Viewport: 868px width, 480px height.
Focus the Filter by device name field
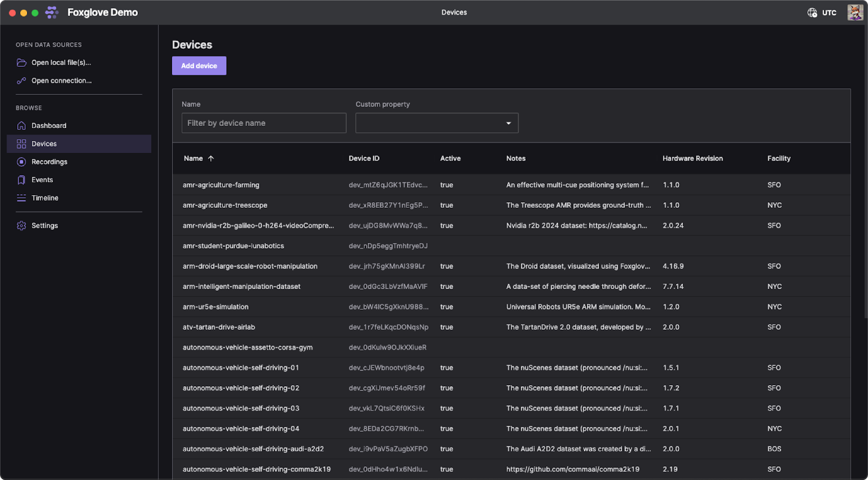[x=264, y=123]
